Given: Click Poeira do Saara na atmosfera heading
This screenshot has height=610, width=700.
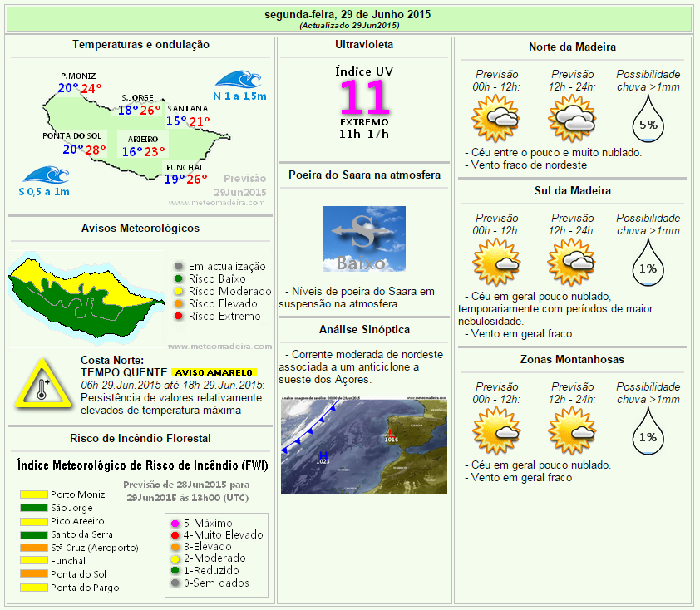Looking at the screenshot, I should [364, 175].
